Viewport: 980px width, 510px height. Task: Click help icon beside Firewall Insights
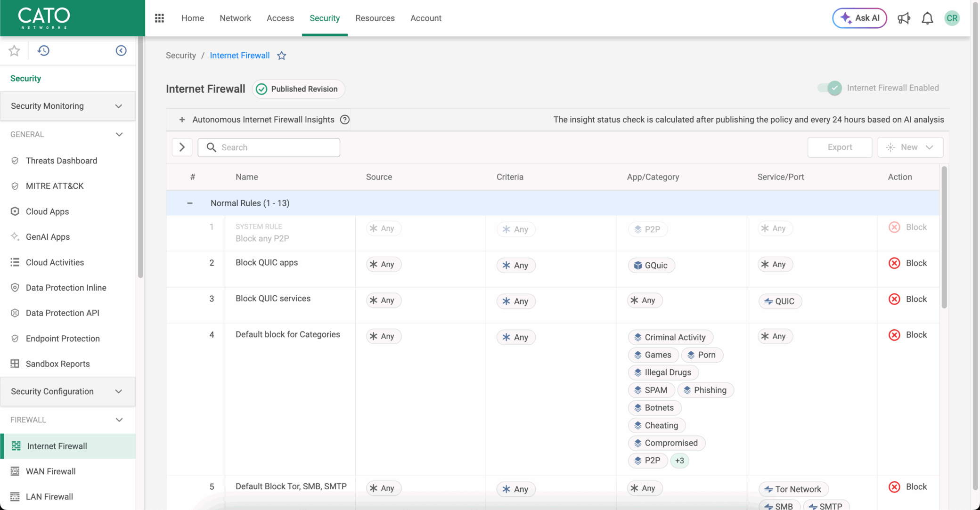(x=345, y=120)
